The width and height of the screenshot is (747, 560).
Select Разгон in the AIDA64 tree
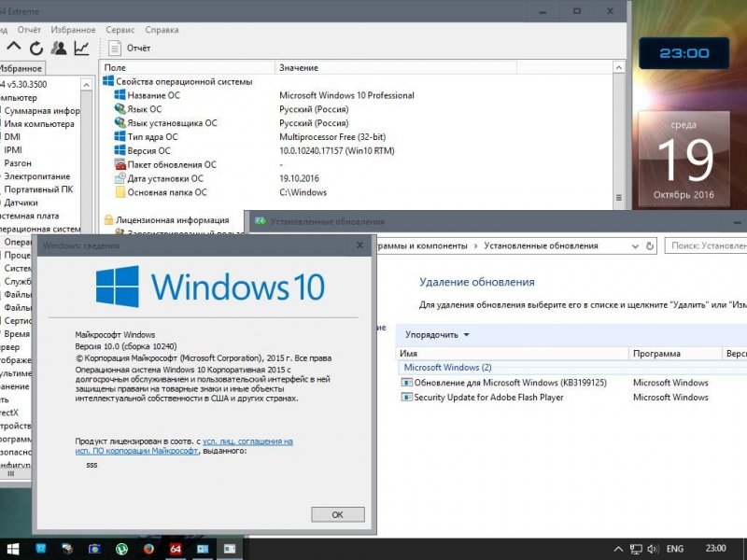coord(18,162)
